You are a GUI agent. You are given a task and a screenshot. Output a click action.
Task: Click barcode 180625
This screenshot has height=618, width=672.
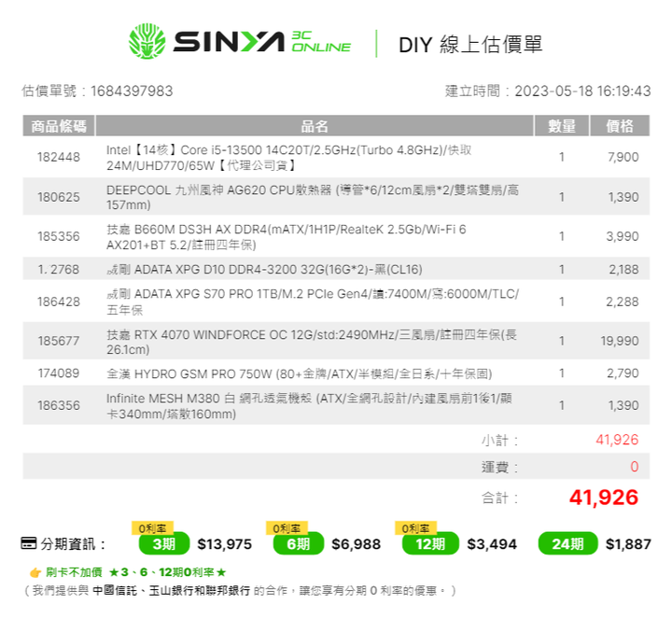coord(59,197)
